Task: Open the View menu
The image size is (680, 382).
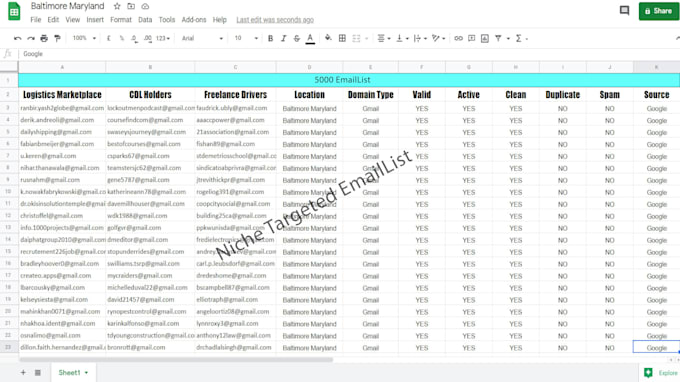Action: 72,20
